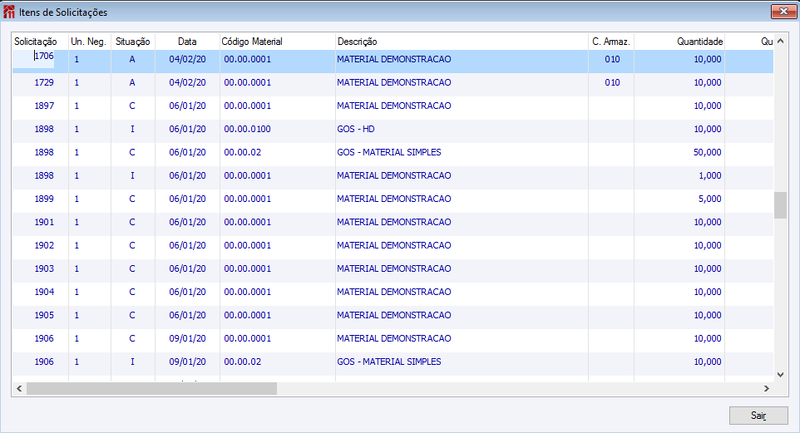800x433 pixels.
Task: Click the Data column header
Action: [x=187, y=41]
